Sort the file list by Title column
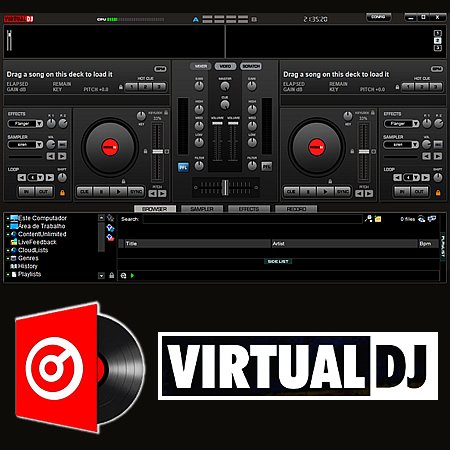450x450 pixels. coord(197,244)
